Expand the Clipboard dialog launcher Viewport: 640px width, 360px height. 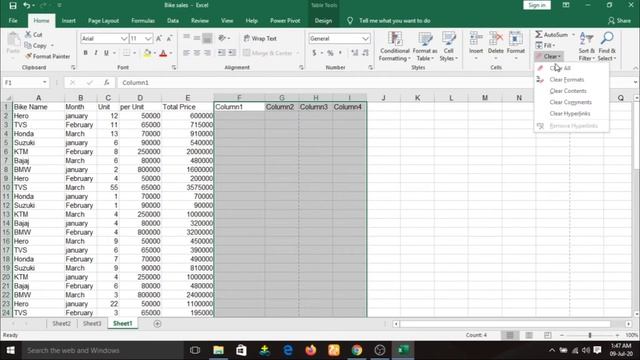pos(73,67)
